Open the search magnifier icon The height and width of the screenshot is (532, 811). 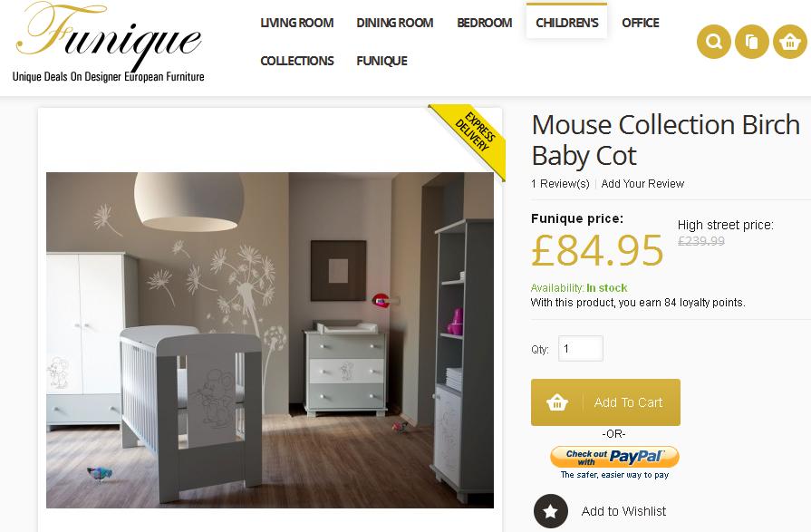point(714,42)
